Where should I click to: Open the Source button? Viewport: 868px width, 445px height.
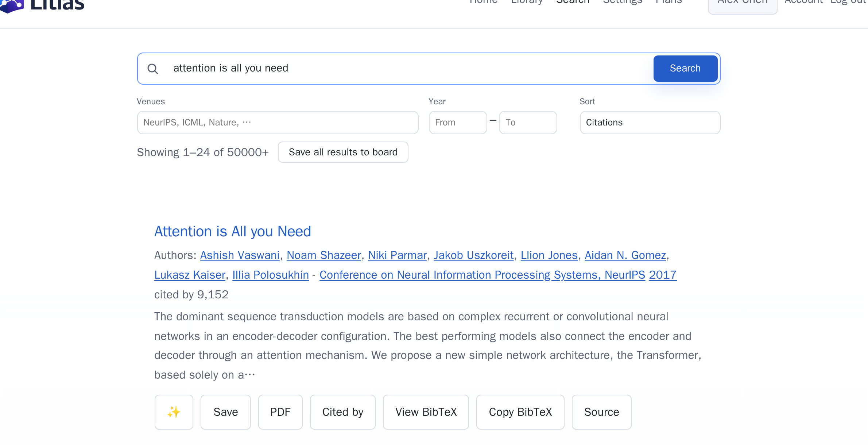tap(601, 412)
